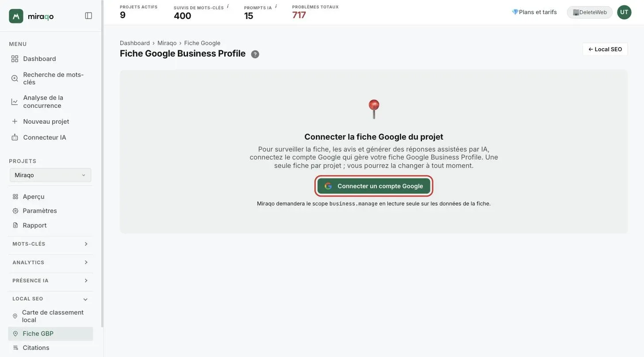The height and width of the screenshot is (357, 644).
Task: Click the Dashboard grid icon
Action: 15,59
